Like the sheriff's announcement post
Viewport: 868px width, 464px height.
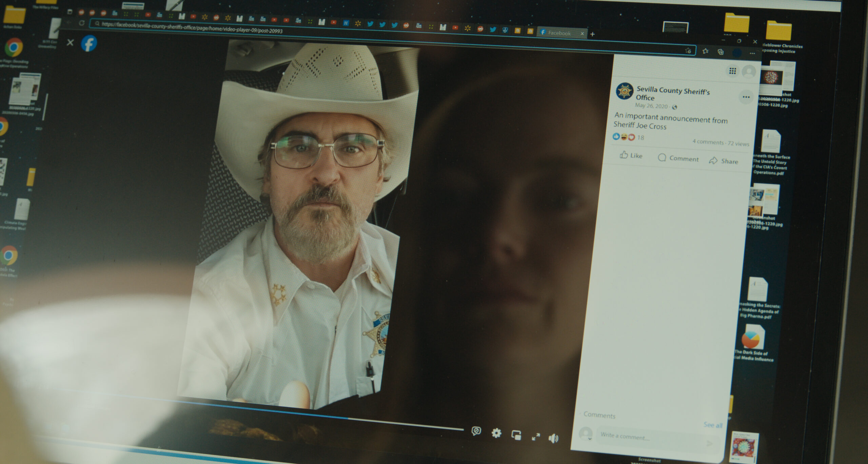631,155
